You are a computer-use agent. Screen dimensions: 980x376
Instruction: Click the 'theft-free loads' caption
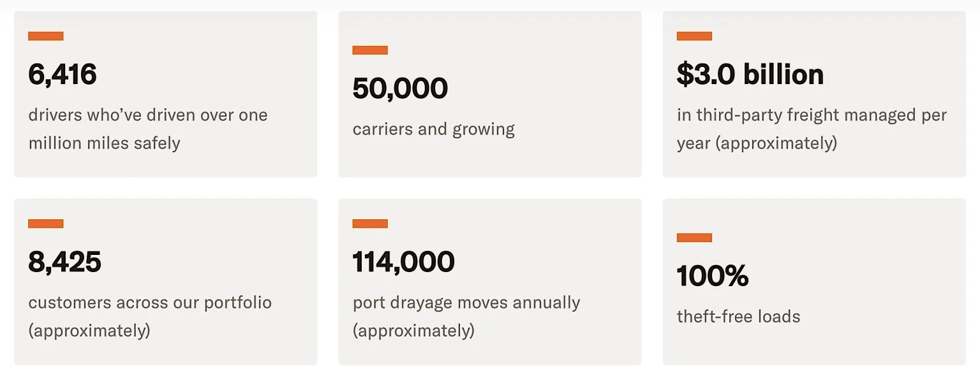click(x=738, y=317)
